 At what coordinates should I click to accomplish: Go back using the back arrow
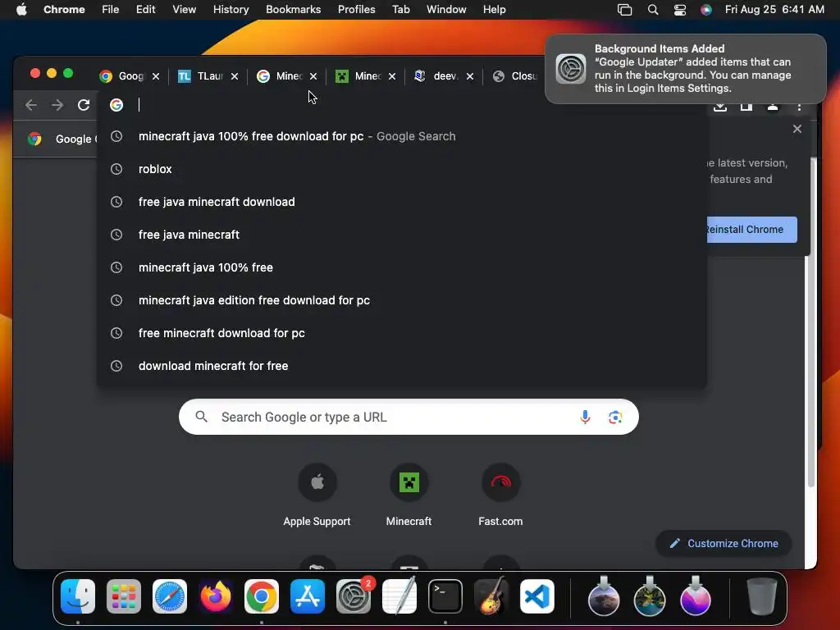click(x=31, y=105)
